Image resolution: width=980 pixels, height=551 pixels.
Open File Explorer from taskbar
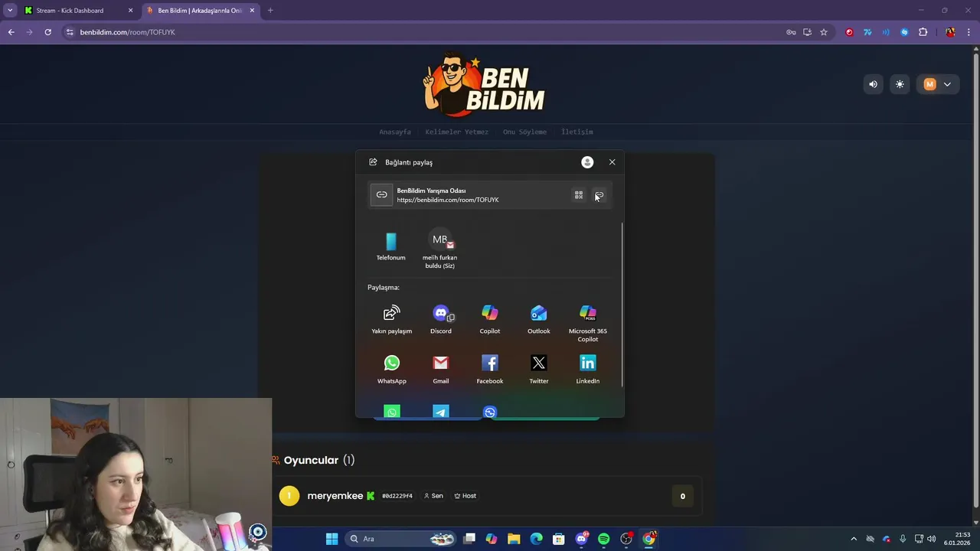[514, 539]
